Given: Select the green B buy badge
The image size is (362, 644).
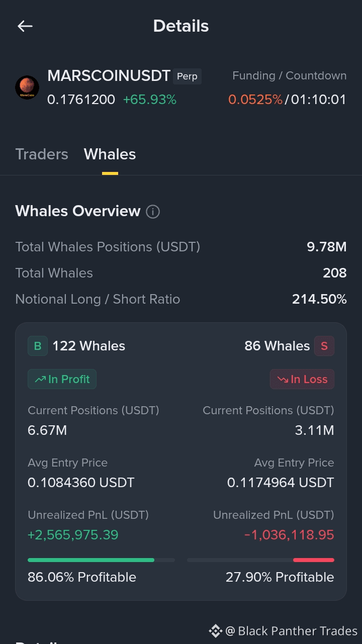Looking at the screenshot, I should tap(38, 346).
